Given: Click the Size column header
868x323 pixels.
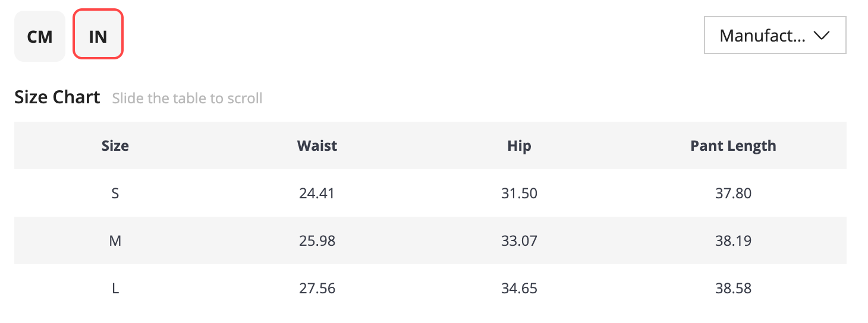Looking at the screenshot, I should (x=115, y=145).
